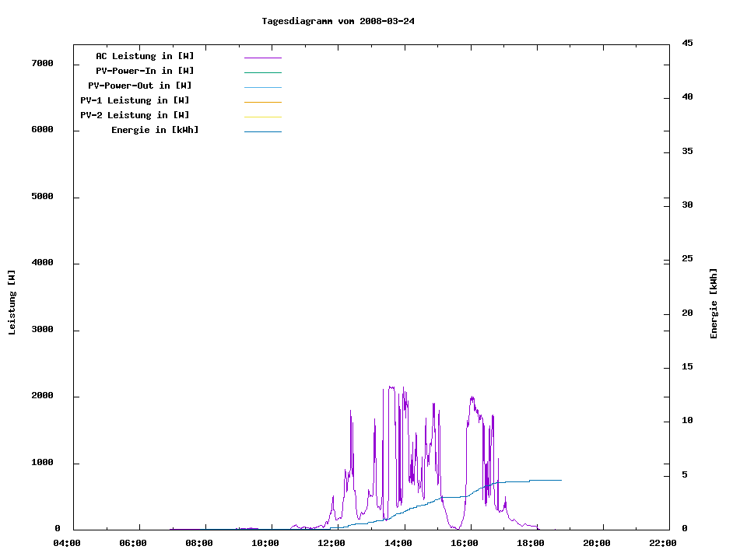
Task: Click the yellow PV-2 Leistung legend line
Action: point(262,117)
